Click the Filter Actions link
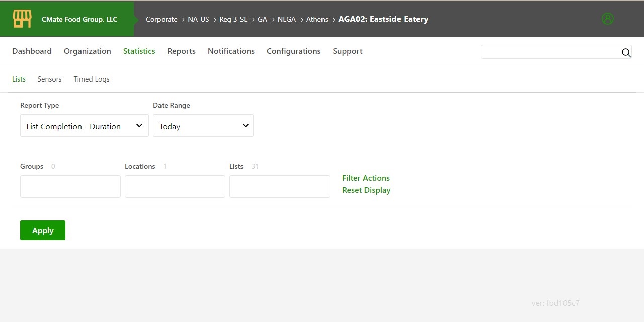The image size is (644, 322). 366,178
